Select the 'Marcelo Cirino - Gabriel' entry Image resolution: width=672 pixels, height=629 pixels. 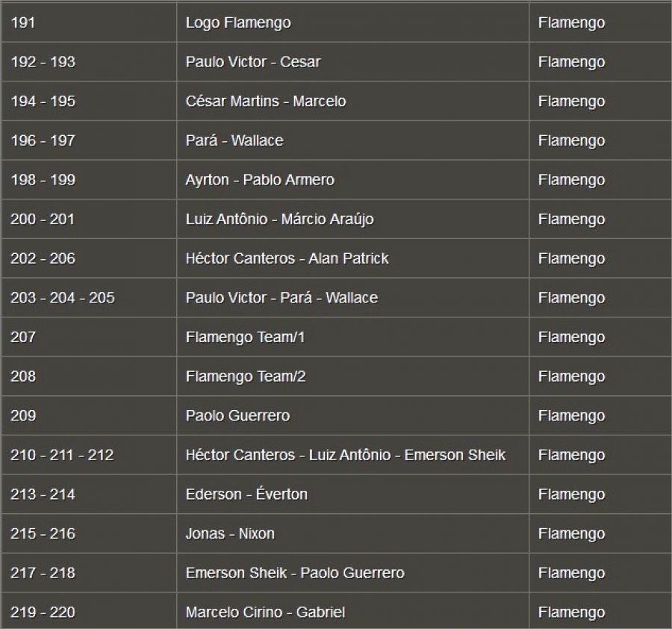point(265,613)
